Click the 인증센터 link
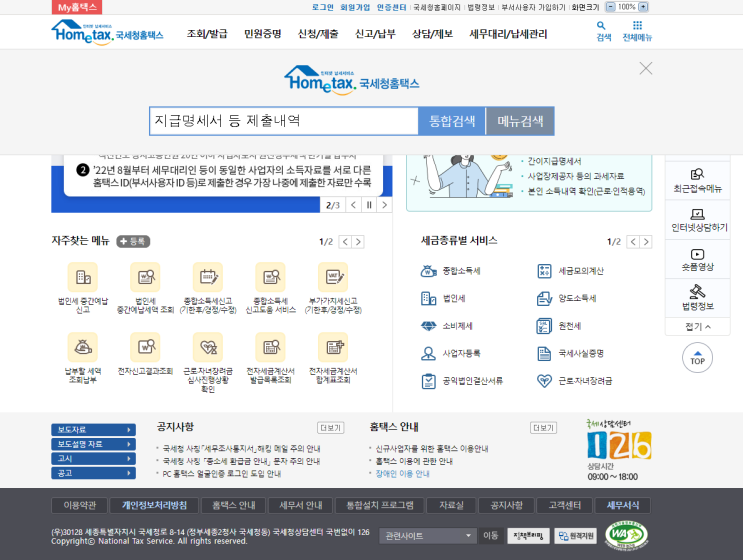743x560 pixels. click(391, 7)
